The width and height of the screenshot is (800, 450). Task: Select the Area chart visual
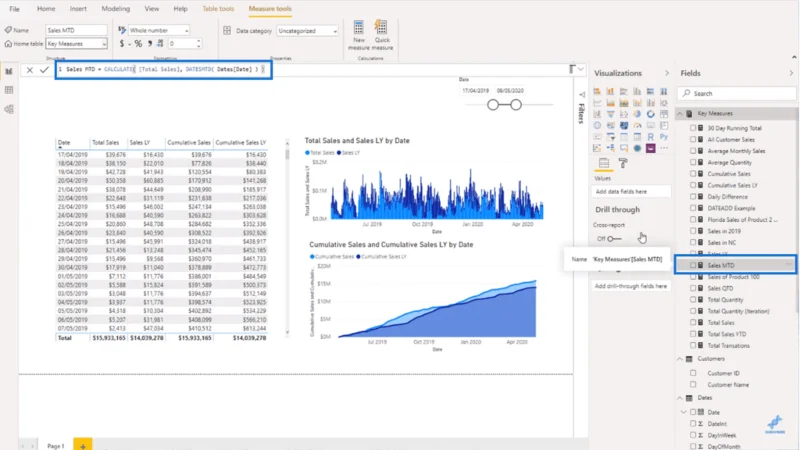pyautogui.click(x=610, y=103)
